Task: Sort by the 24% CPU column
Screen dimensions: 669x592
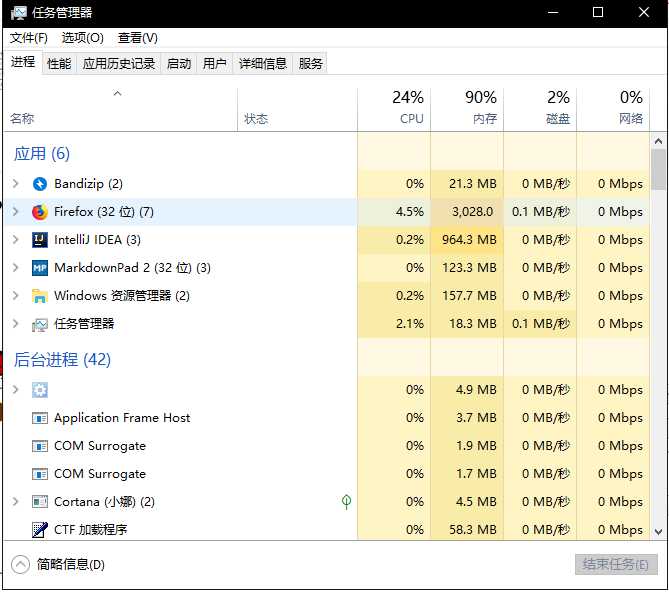Action: pos(394,110)
